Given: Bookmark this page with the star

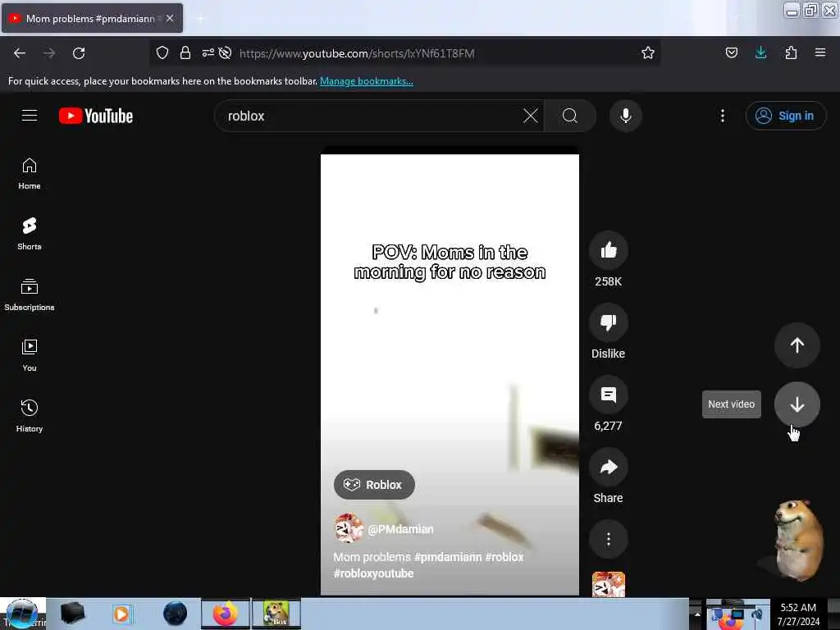Looking at the screenshot, I should [x=648, y=52].
